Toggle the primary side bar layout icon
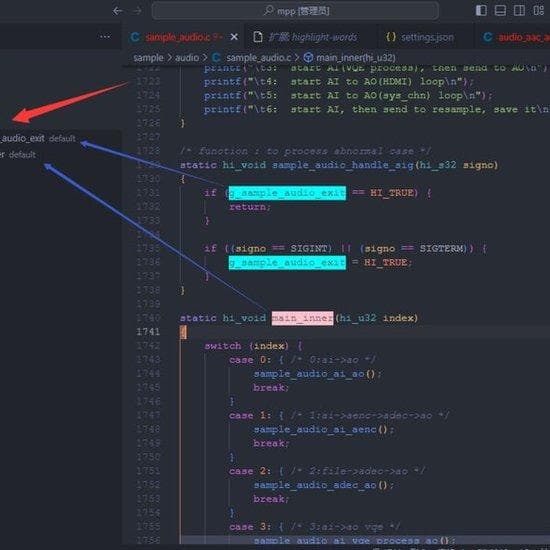Screen dimensions: 550x550 point(481,11)
